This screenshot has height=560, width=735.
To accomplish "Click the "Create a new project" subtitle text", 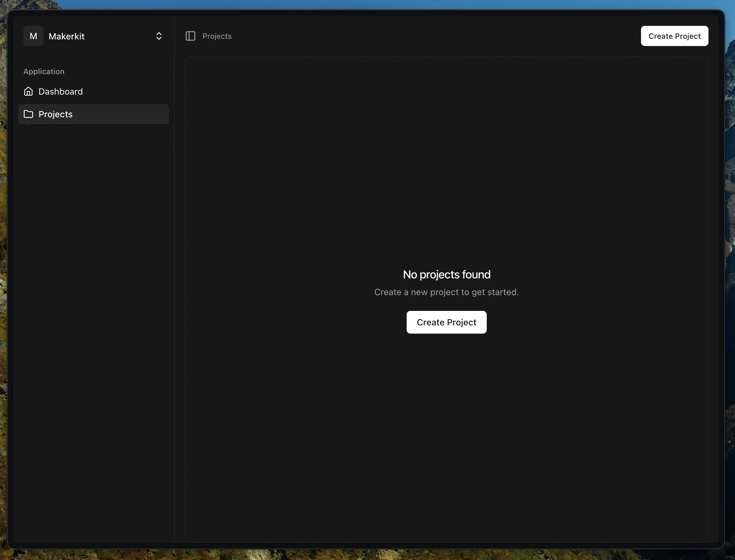I will coord(446,292).
